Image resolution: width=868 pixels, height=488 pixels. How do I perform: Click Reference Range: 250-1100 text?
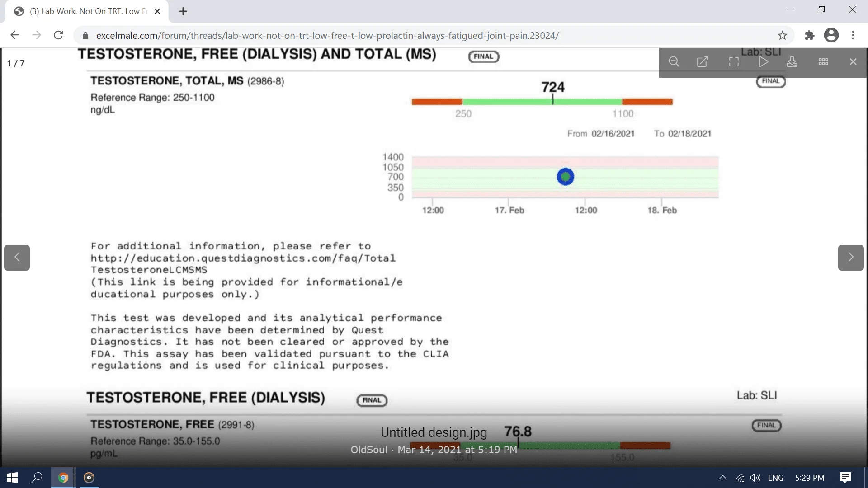tap(152, 98)
